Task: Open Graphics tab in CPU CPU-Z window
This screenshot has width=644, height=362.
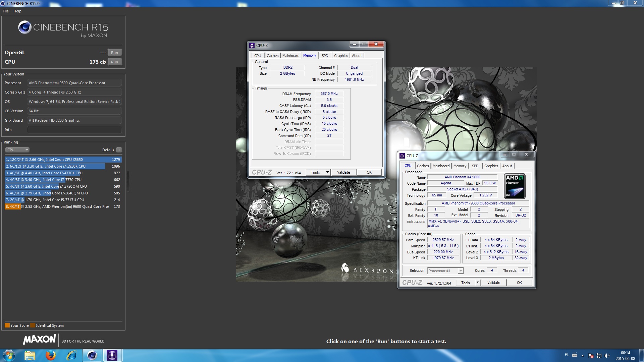Action: tap(491, 166)
